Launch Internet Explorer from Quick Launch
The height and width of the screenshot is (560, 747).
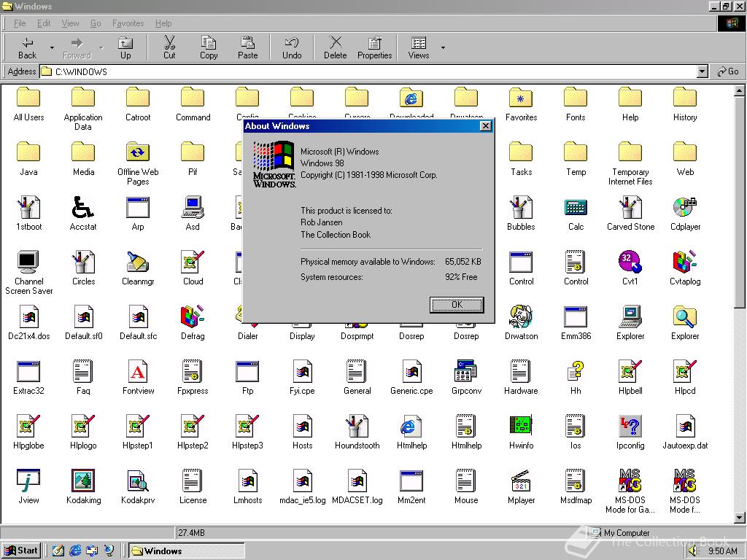[75, 551]
